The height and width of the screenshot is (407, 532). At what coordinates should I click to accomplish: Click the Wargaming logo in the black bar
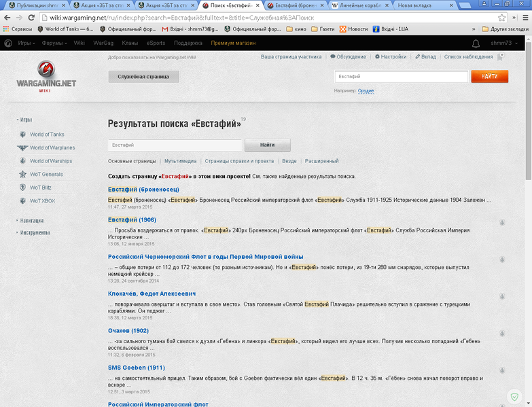coord(8,43)
